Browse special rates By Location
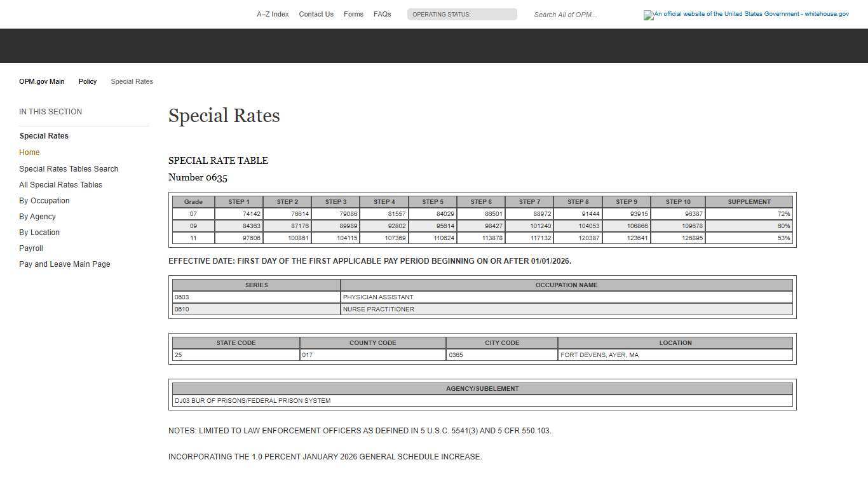 pyautogui.click(x=39, y=232)
